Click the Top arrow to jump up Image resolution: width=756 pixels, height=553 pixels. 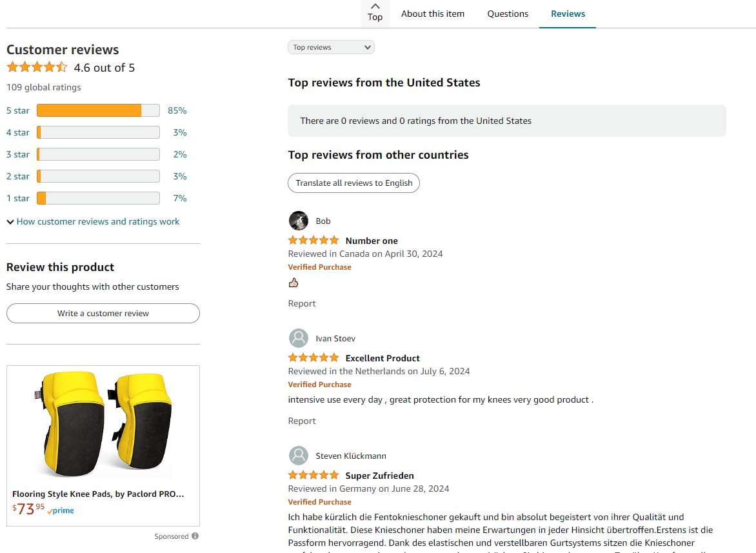click(x=375, y=12)
